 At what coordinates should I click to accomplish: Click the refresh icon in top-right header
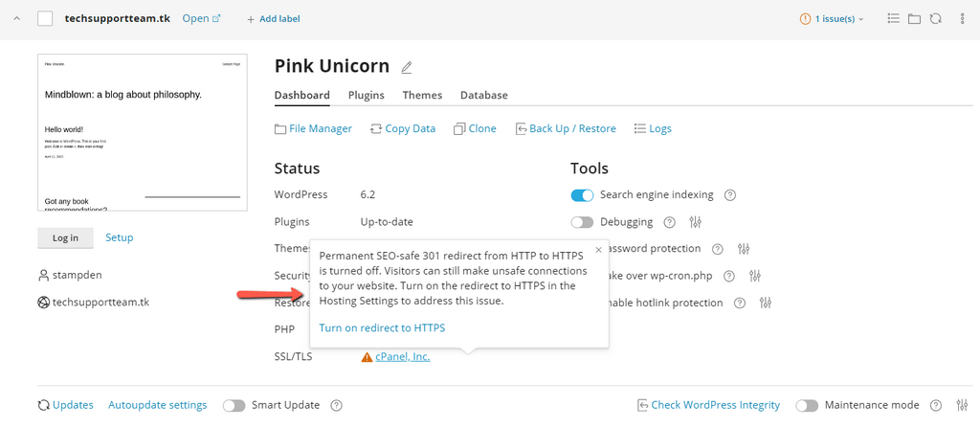(x=935, y=18)
